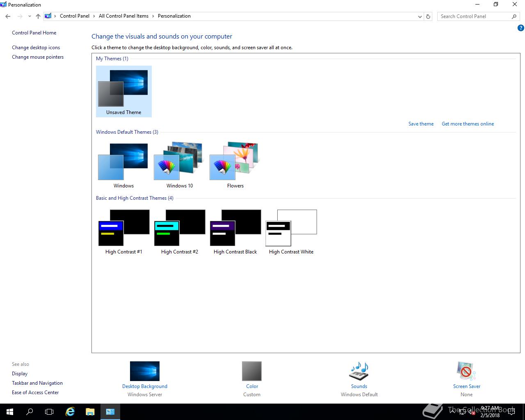Choose the High Contrast #2 theme

tap(179, 231)
